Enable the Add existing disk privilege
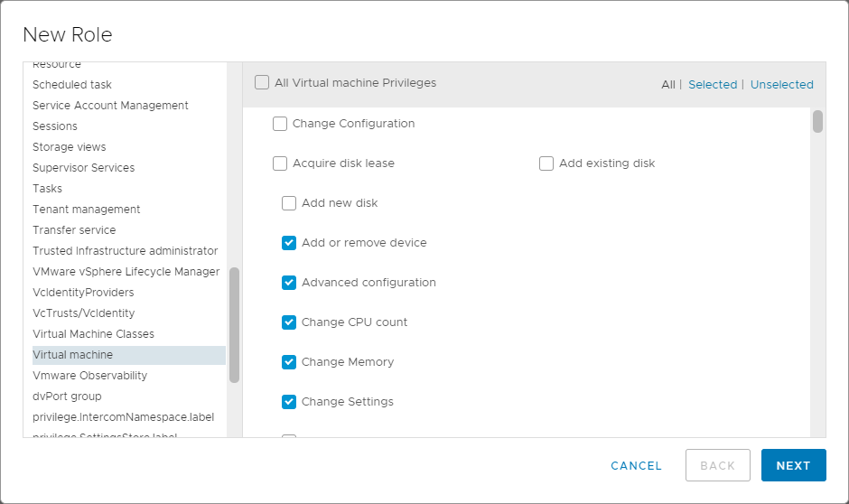The height and width of the screenshot is (504, 849). 546,163
